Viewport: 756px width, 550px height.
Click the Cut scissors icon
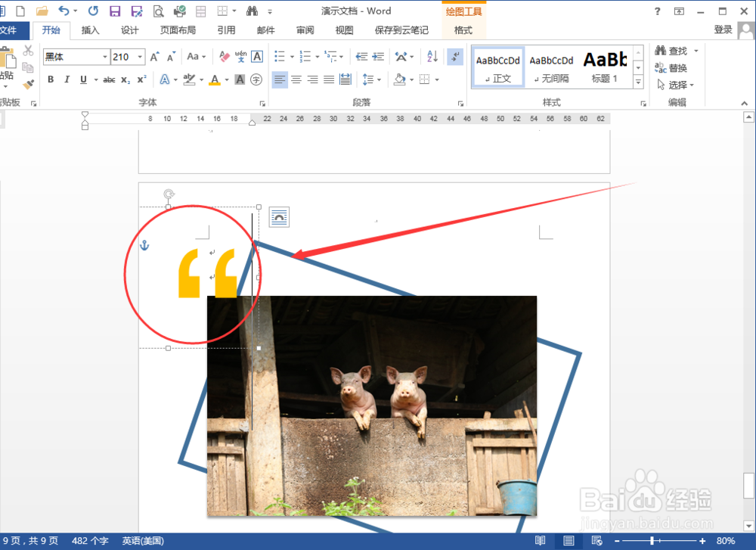pyautogui.click(x=28, y=50)
